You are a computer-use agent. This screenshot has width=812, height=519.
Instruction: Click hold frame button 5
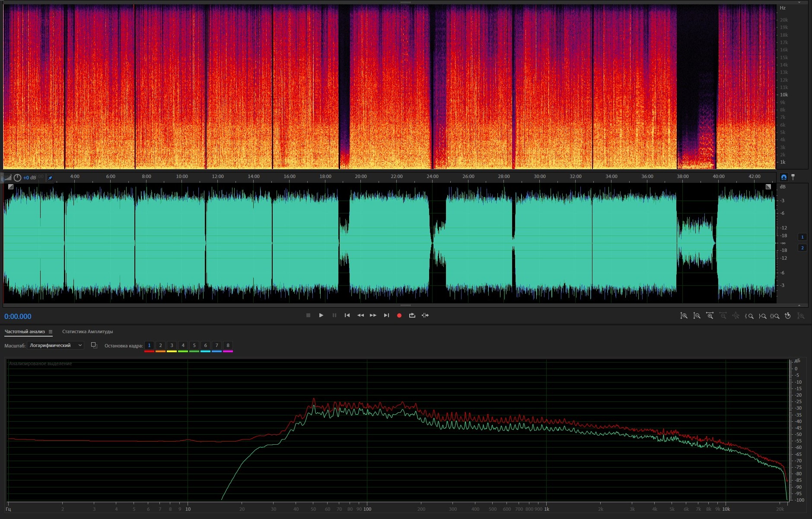[x=194, y=345]
